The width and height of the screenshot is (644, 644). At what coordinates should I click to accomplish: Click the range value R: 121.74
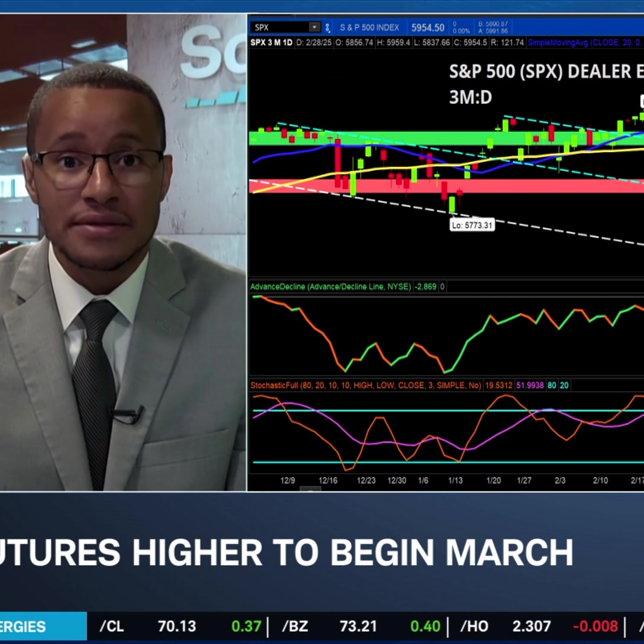click(x=507, y=43)
